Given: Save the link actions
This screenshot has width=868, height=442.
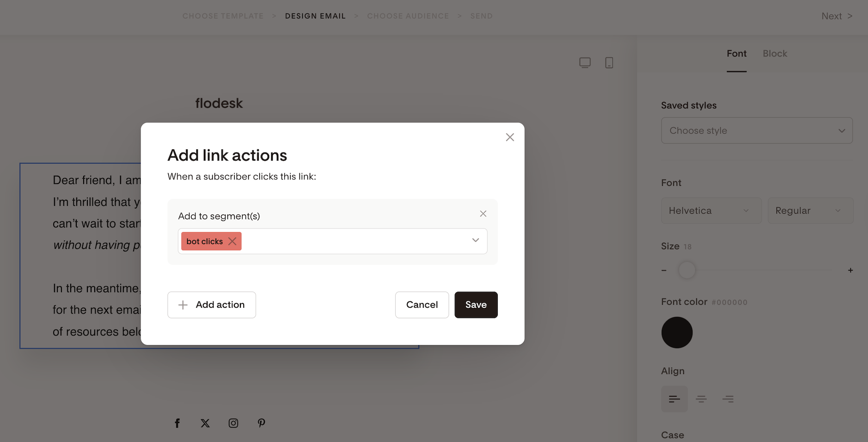Looking at the screenshot, I should [x=476, y=305].
